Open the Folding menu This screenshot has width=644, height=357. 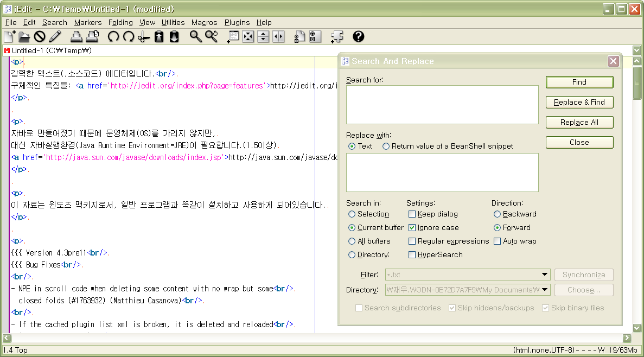pos(120,23)
